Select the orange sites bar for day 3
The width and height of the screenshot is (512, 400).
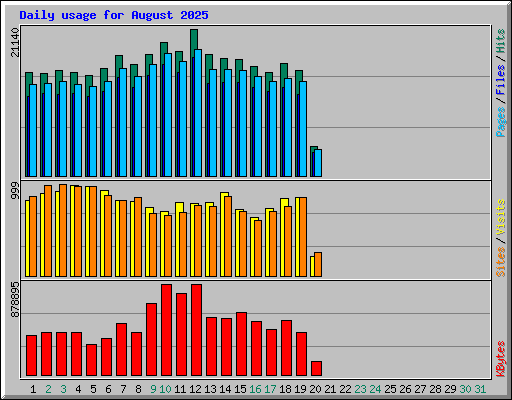pyautogui.click(x=63, y=230)
